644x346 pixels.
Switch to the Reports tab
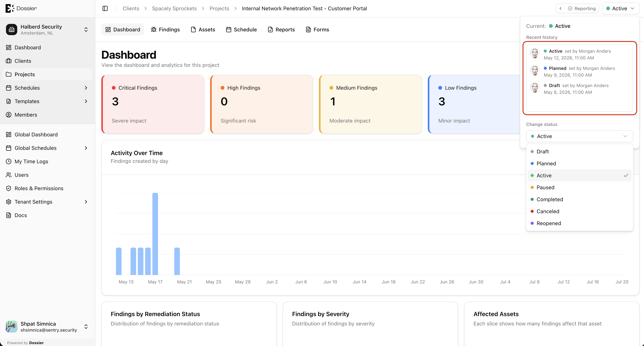pos(281,30)
